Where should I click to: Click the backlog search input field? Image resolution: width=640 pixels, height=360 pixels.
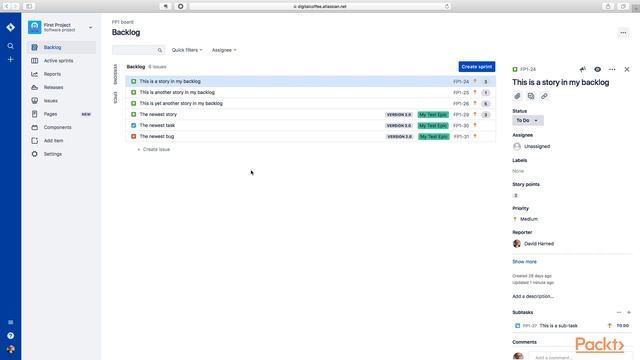tap(138, 50)
